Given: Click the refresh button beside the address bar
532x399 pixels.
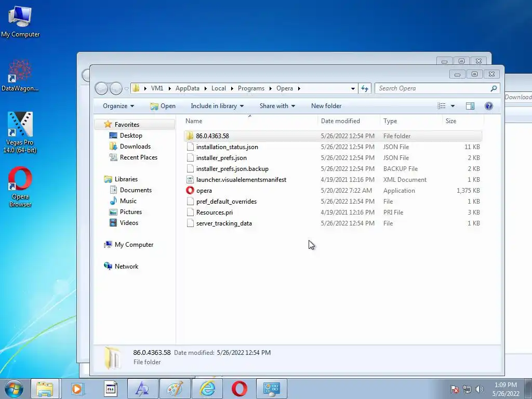Looking at the screenshot, I should 365,88.
